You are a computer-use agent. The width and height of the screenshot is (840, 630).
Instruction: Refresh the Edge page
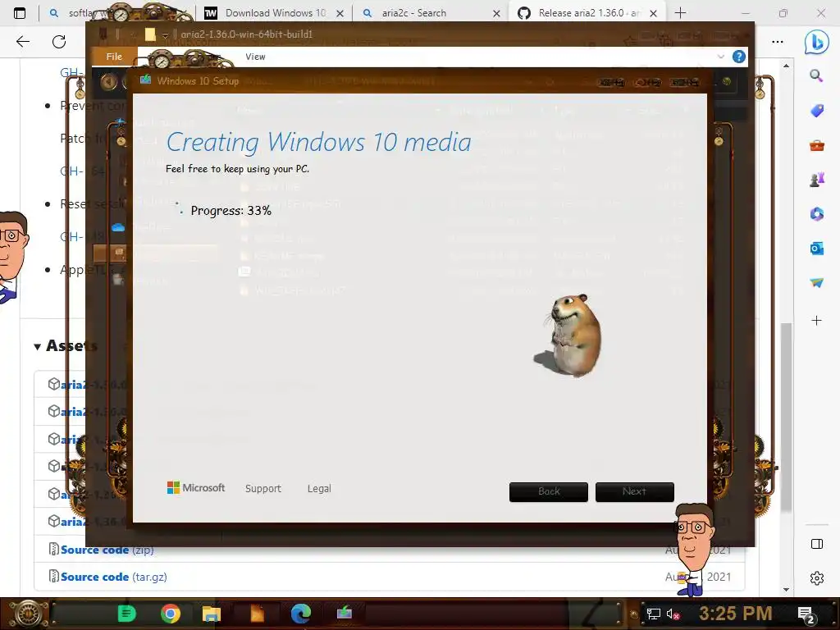[59, 41]
